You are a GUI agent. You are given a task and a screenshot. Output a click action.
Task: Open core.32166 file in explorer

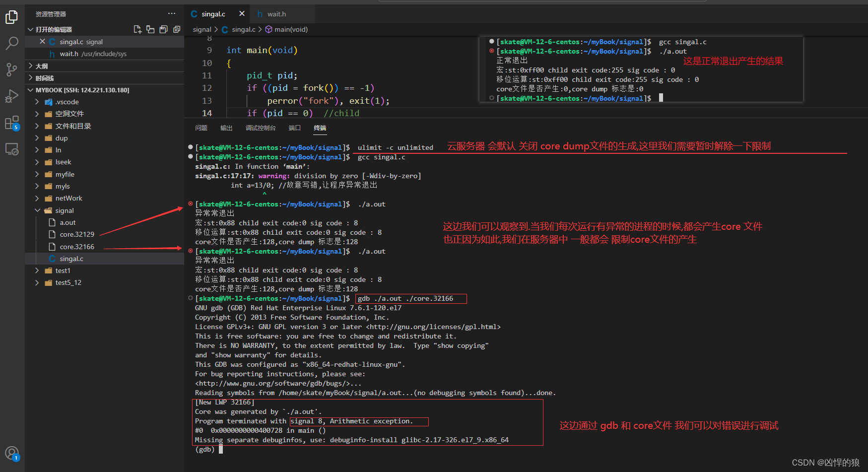pos(76,247)
